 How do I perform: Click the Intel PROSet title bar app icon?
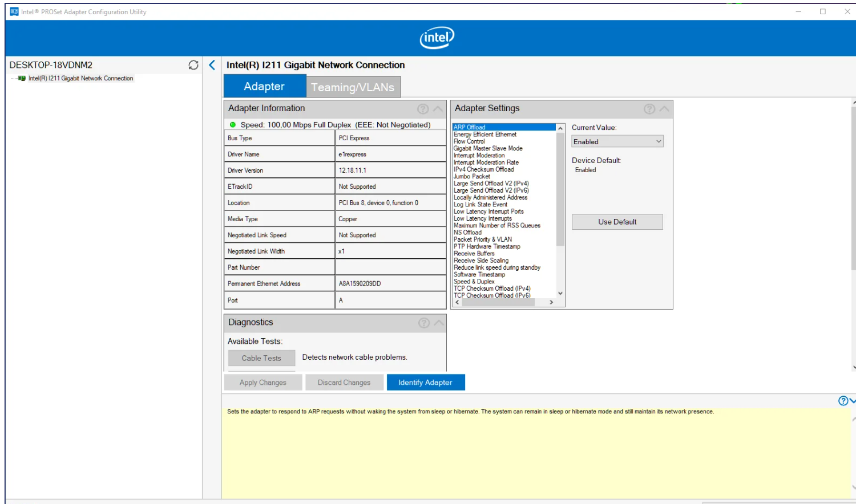[x=14, y=11]
